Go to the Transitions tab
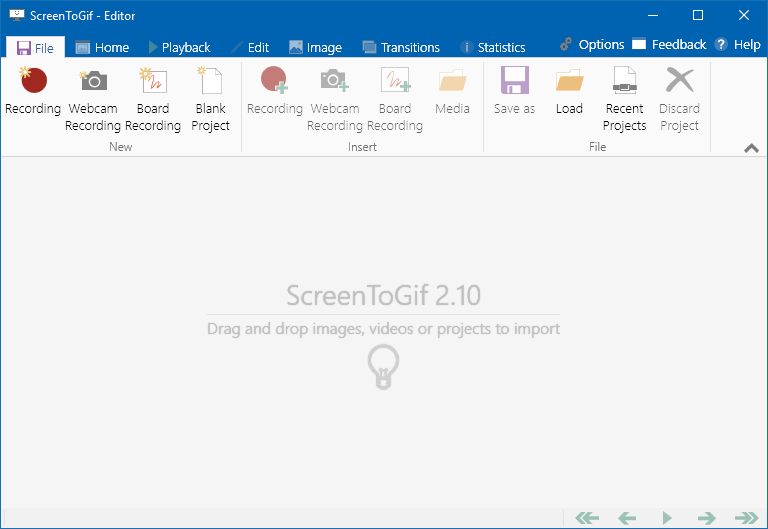 401,48
